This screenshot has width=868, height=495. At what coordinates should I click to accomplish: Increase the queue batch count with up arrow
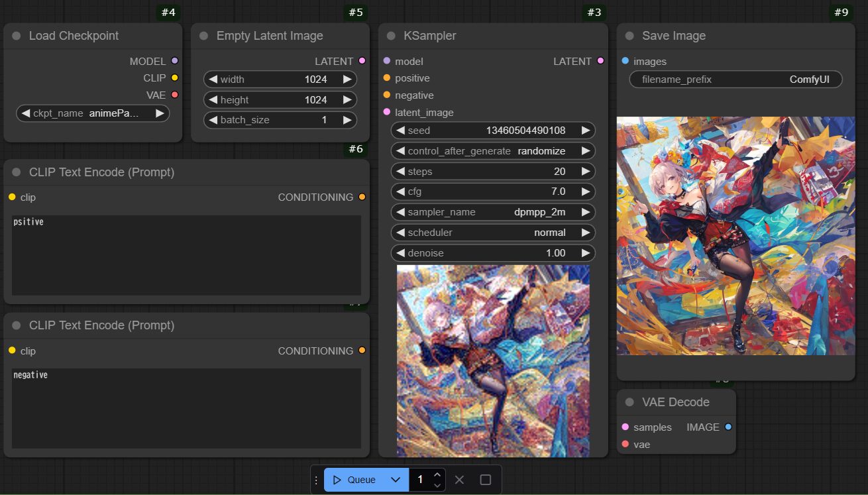pos(437,474)
